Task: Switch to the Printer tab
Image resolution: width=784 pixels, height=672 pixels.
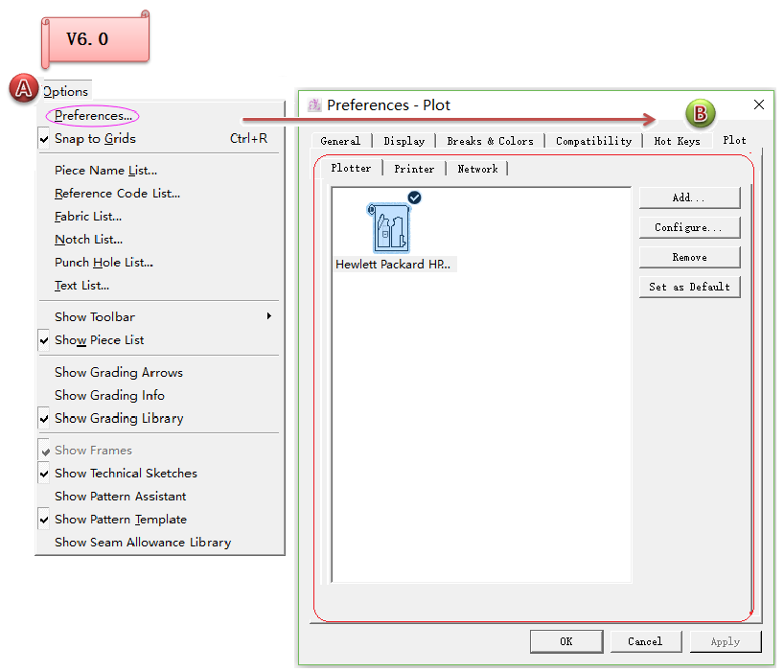Action: pos(414,169)
